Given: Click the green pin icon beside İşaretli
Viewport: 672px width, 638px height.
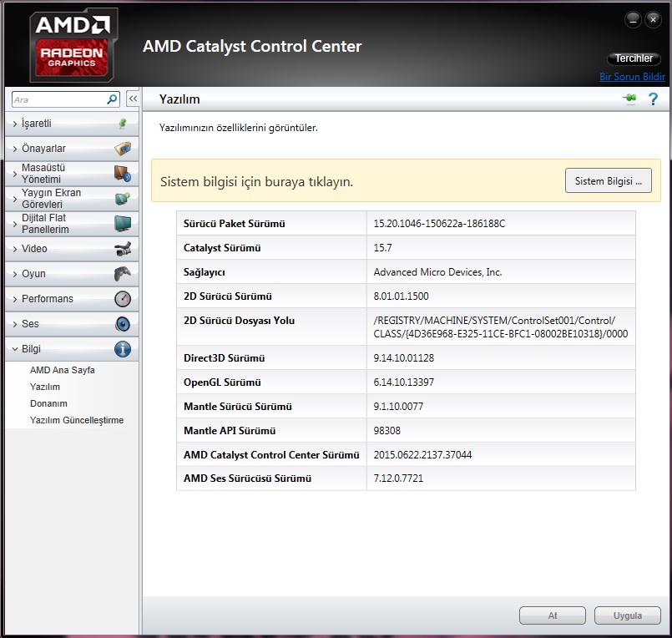Looking at the screenshot, I should 123,124.
